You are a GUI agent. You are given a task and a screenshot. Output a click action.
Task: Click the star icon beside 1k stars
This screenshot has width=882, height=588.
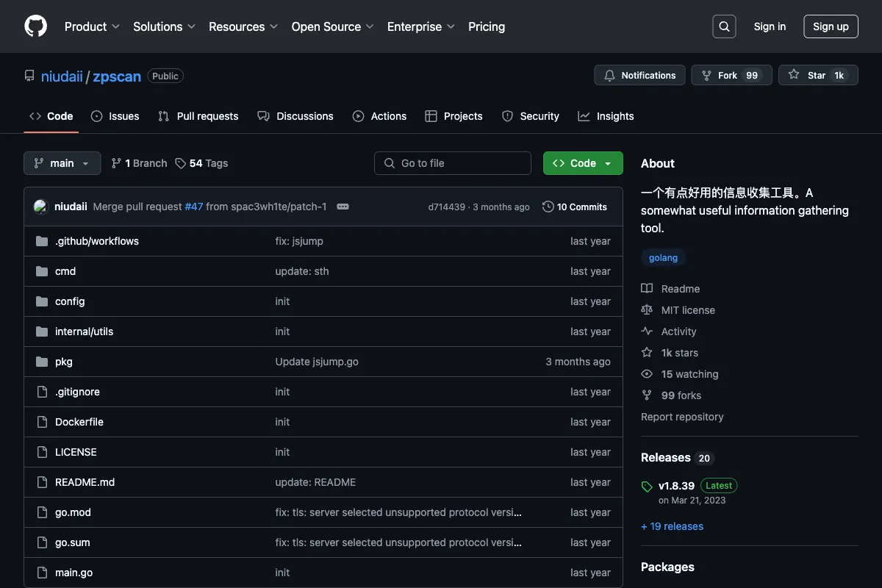pyautogui.click(x=647, y=353)
